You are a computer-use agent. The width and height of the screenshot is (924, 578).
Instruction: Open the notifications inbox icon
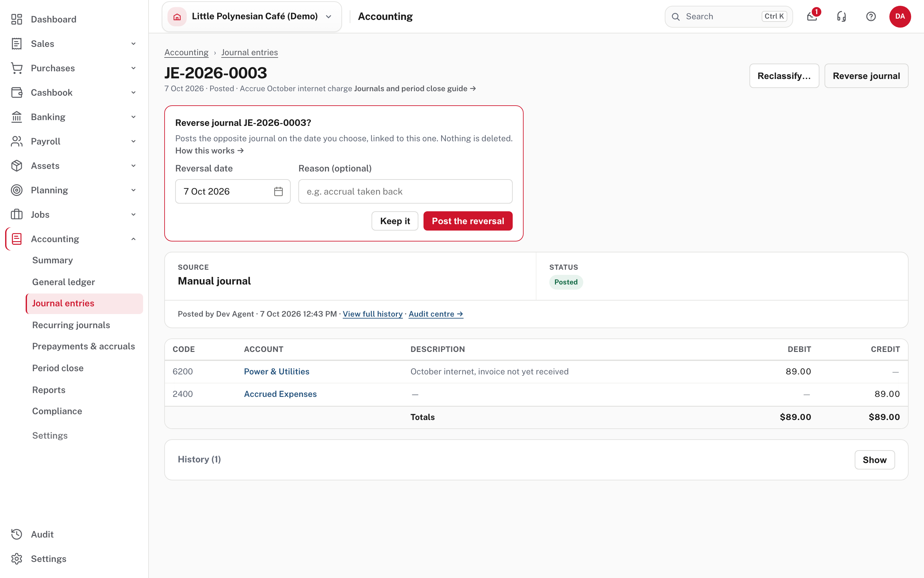pyautogui.click(x=812, y=16)
